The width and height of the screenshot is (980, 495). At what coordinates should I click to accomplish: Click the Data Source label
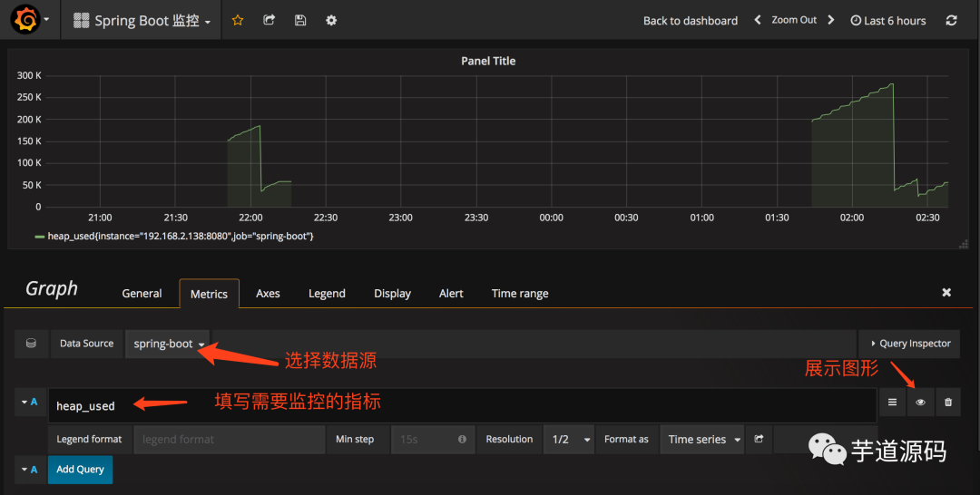click(x=87, y=344)
